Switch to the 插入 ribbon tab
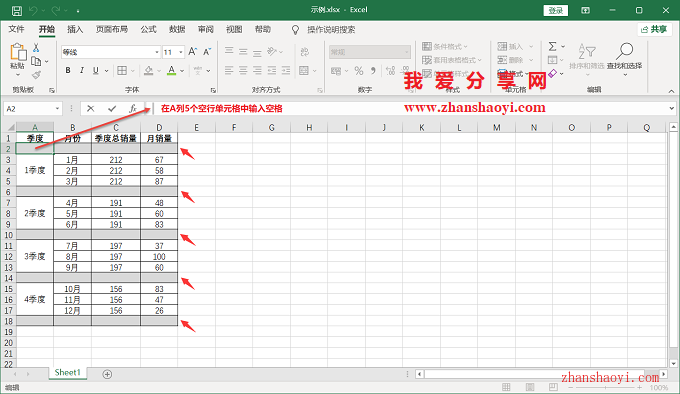The image size is (680, 394). pos(75,29)
